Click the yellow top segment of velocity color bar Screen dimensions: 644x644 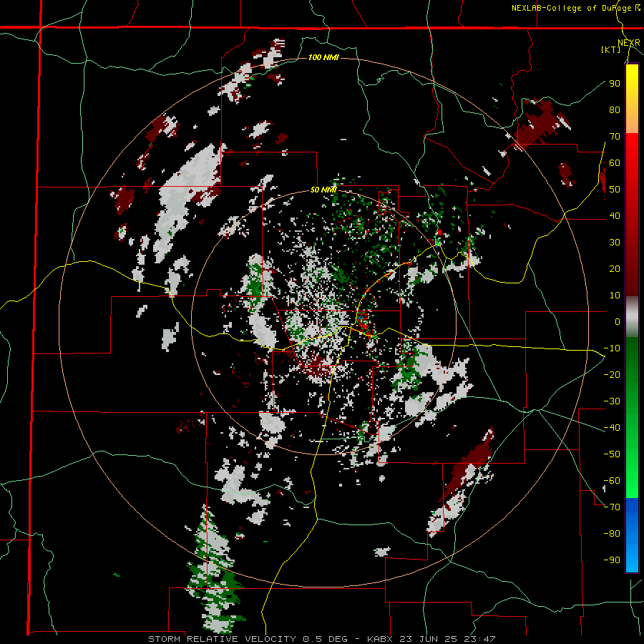(x=632, y=99)
